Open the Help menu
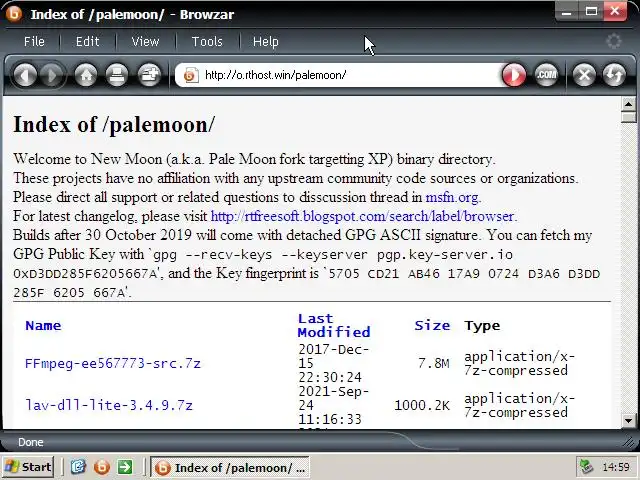Image resolution: width=640 pixels, height=480 pixels. 266,42
